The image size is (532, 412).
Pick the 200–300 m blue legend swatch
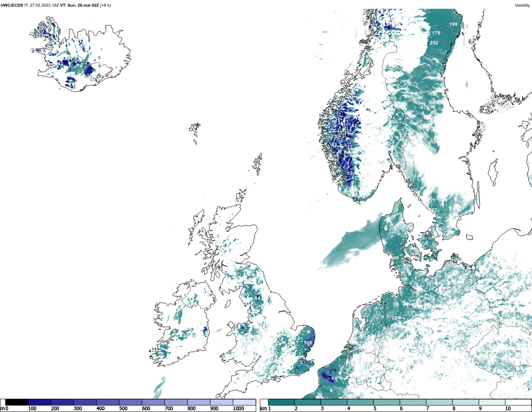(62, 402)
